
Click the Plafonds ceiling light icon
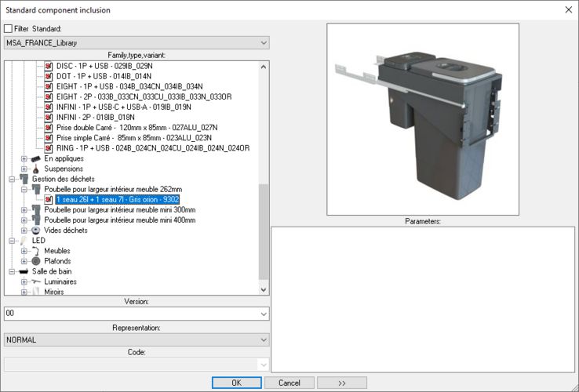[x=36, y=261]
